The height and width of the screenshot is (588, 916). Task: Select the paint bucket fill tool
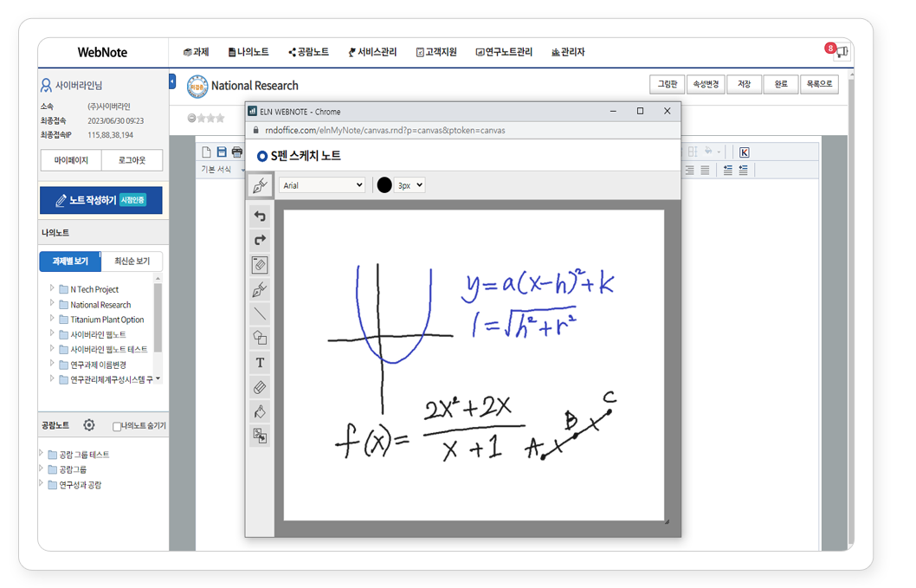coord(260,411)
